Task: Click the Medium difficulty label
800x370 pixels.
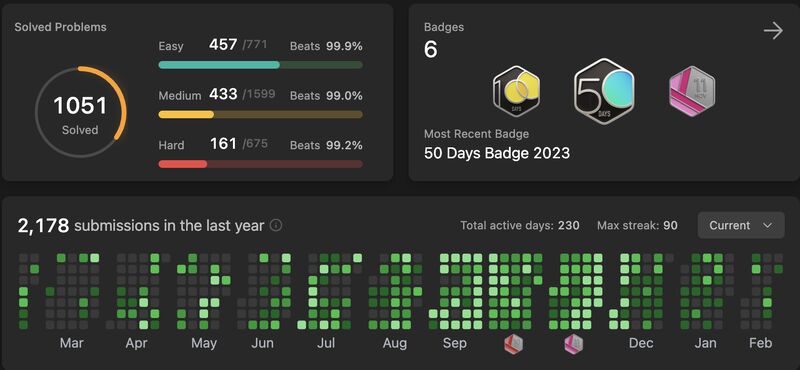Action: coord(180,95)
